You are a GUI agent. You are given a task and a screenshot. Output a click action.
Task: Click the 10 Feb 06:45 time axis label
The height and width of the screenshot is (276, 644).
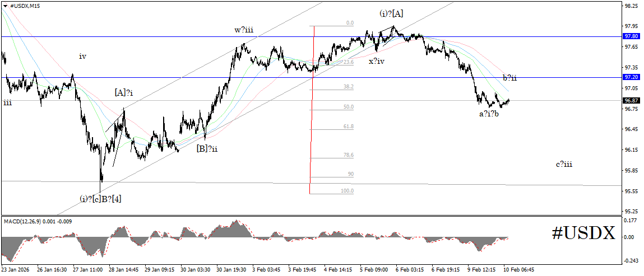pyautogui.click(x=519, y=270)
